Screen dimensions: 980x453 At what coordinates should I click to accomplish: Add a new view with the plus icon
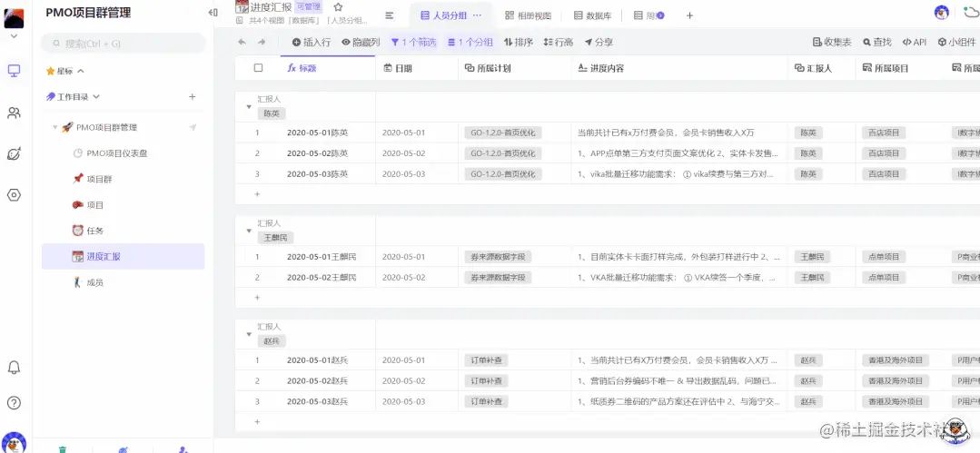point(690,15)
